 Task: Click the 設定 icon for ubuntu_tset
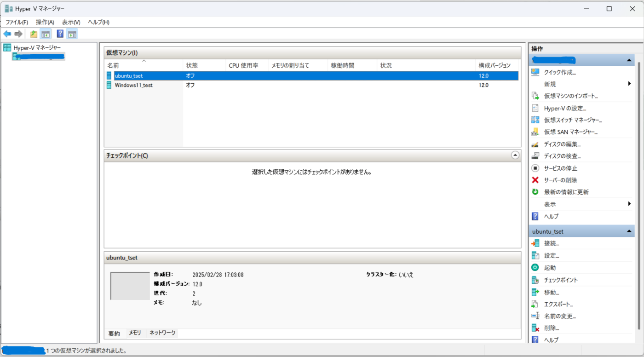coord(535,255)
